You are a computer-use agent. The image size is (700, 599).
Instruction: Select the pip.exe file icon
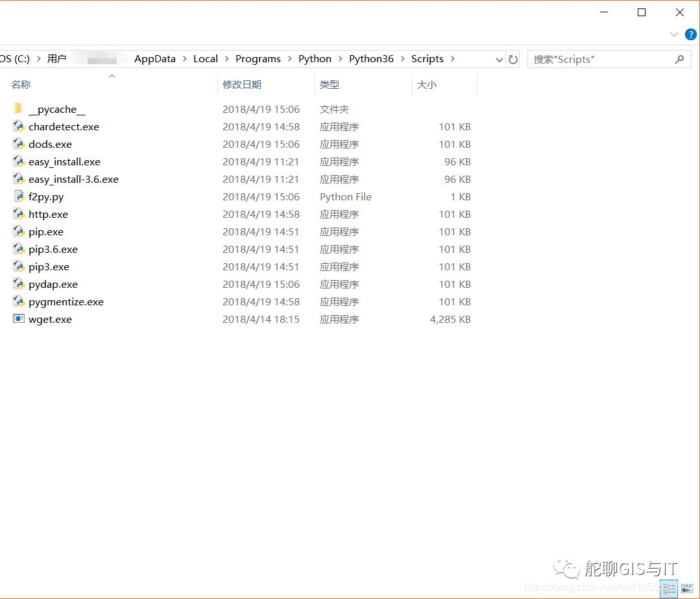pyautogui.click(x=18, y=231)
